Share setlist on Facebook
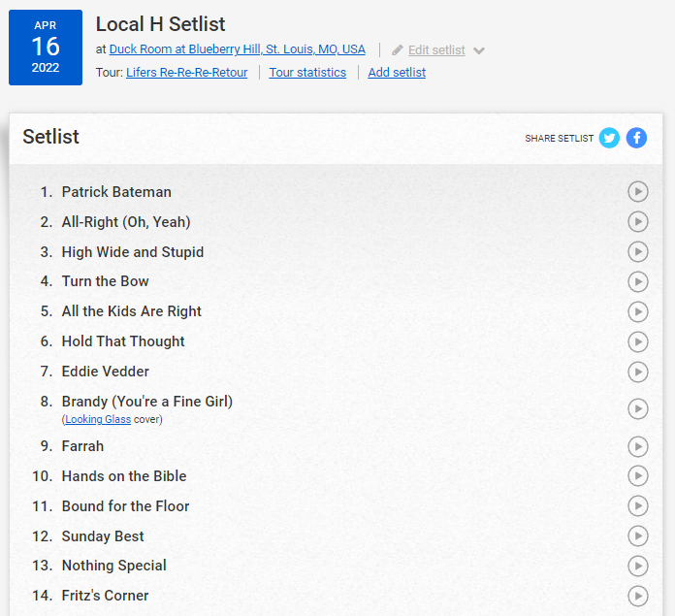 636,138
